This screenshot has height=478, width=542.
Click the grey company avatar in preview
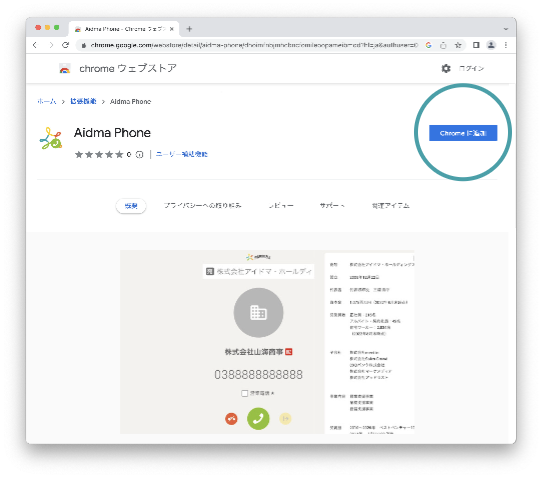pyautogui.click(x=258, y=313)
